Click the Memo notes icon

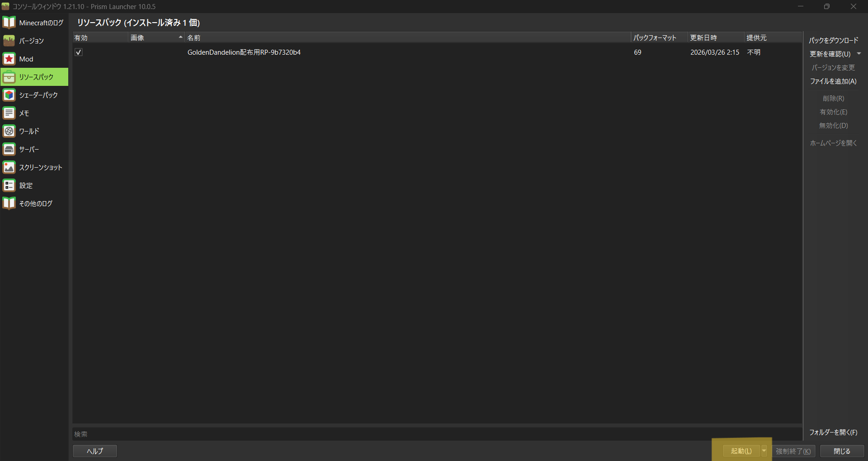9,113
